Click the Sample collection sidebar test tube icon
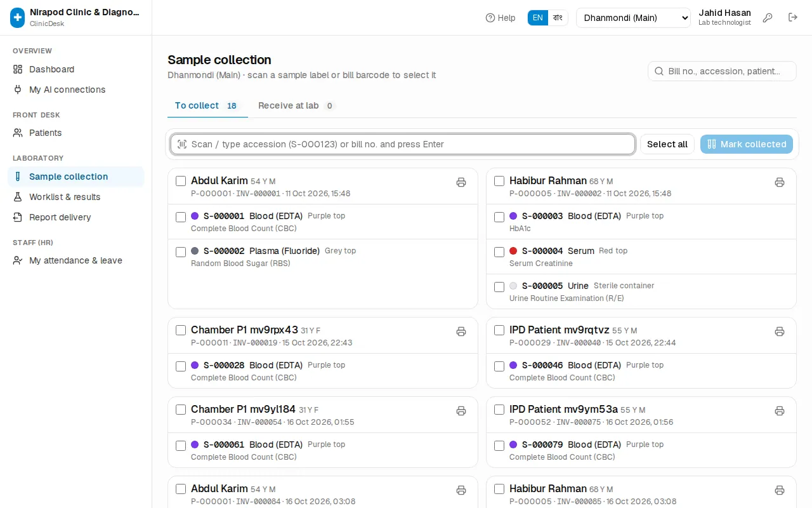The width and height of the screenshot is (812, 508). (x=18, y=177)
